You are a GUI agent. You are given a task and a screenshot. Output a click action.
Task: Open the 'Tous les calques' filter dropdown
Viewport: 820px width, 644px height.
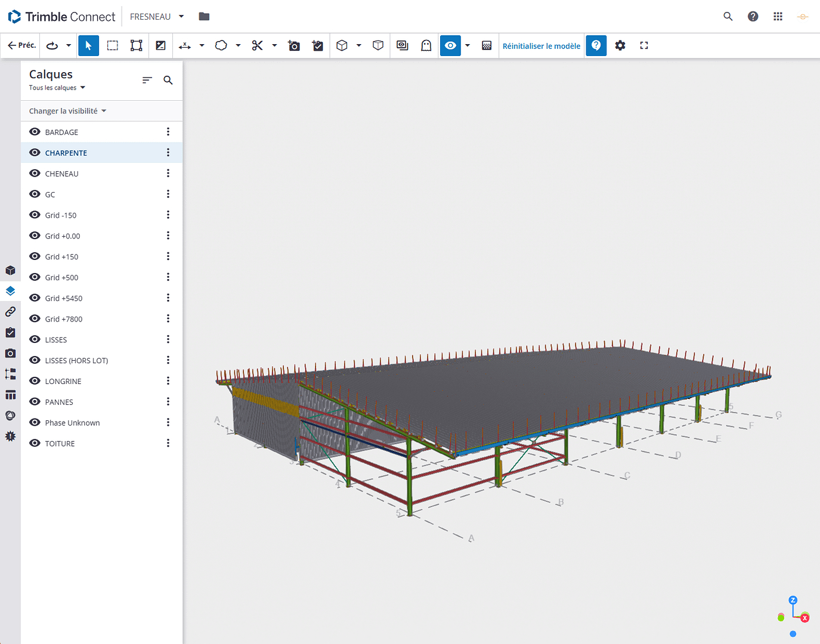tap(57, 88)
